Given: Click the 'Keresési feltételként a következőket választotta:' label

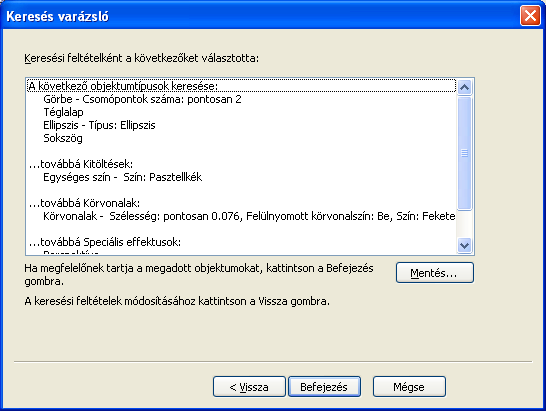Looking at the screenshot, I should point(141,58).
